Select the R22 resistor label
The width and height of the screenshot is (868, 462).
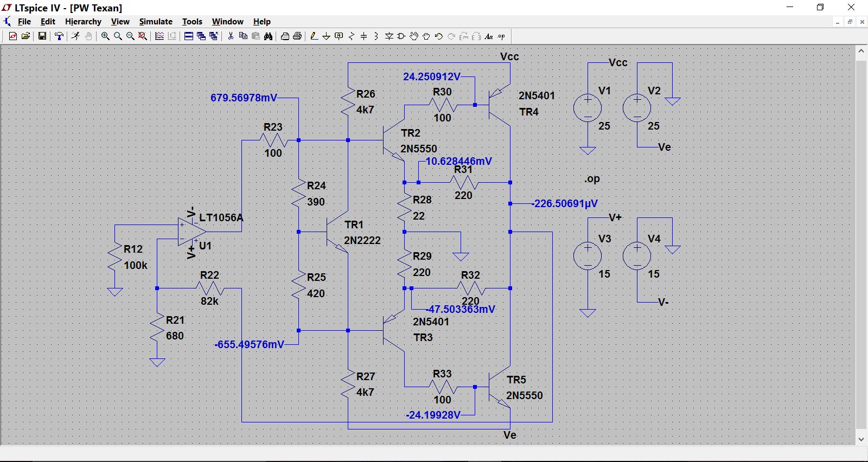coord(209,275)
